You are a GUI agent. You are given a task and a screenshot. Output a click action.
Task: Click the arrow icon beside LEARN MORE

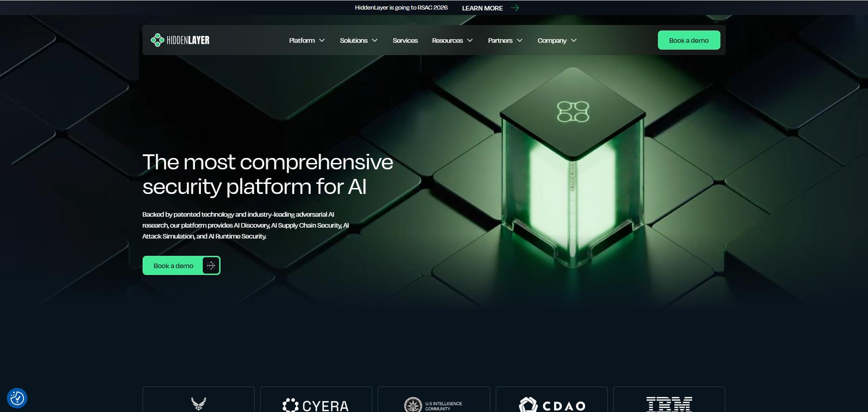click(514, 7)
